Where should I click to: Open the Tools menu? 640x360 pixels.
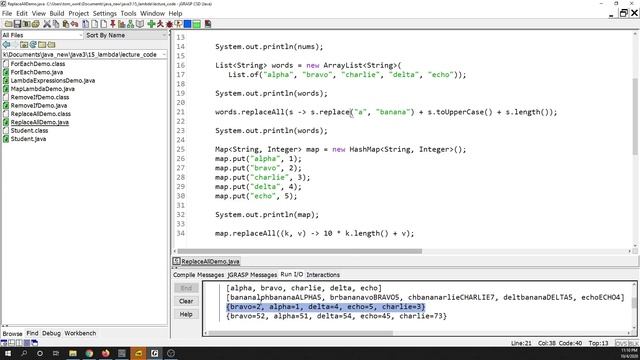pos(128,13)
